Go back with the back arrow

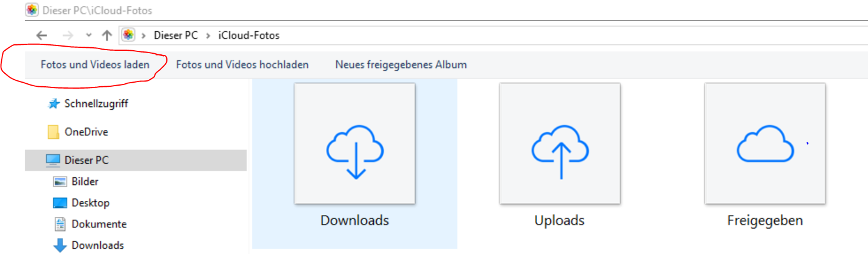[x=41, y=35]
